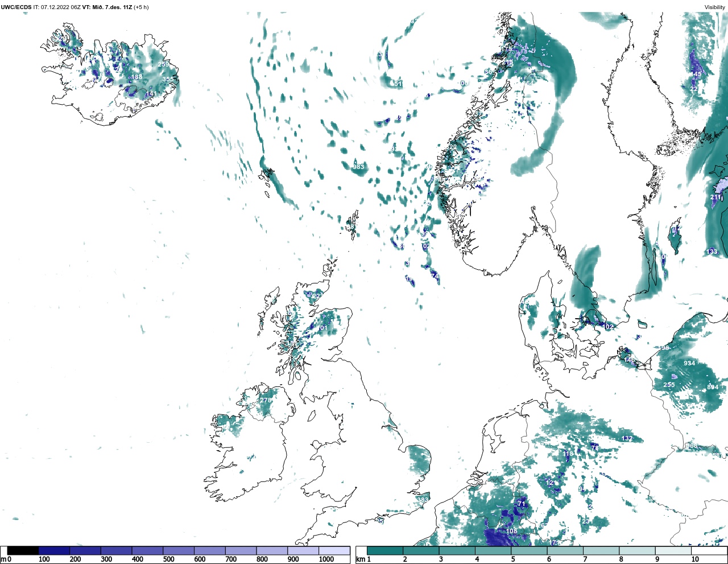Click the 'VT: Mið. 7.des. 11Z' valid time text

107,7
